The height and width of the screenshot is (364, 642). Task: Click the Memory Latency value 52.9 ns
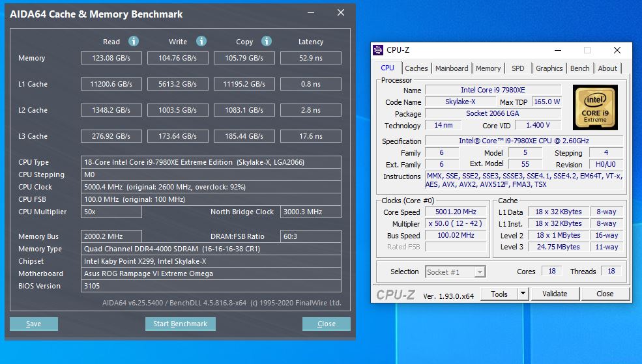311,58
